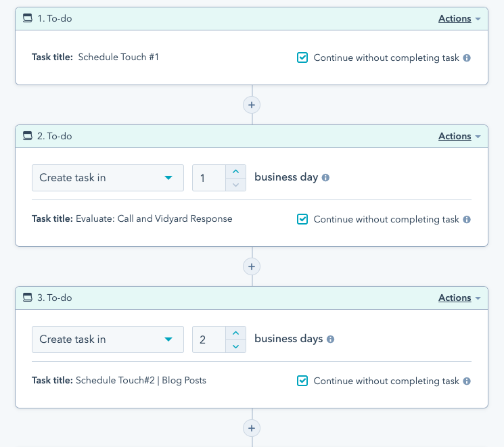Image resolution: width=504 pixels, height=447 pixels.
Task: Click info icon next to 'business day'
Action: [x=325, y=178]
